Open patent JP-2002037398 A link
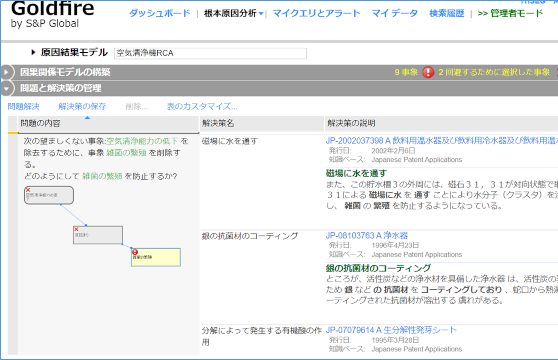The image size is (558, 360). pos(442,141)
